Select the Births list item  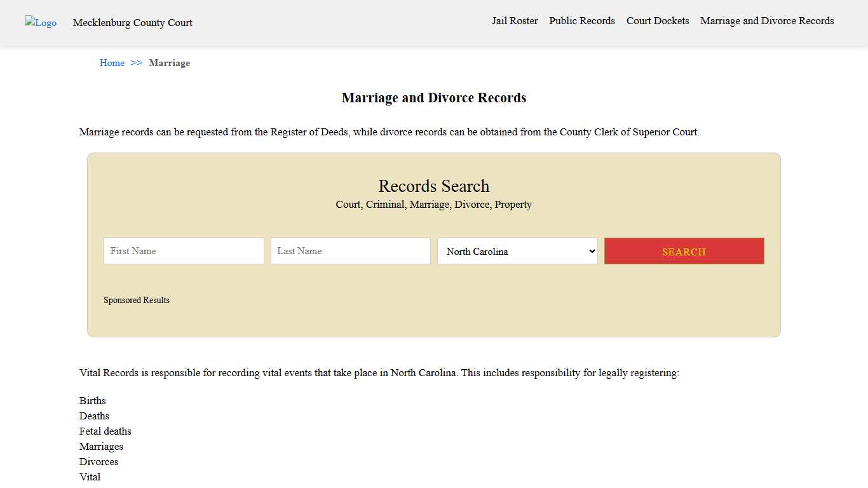92,401
